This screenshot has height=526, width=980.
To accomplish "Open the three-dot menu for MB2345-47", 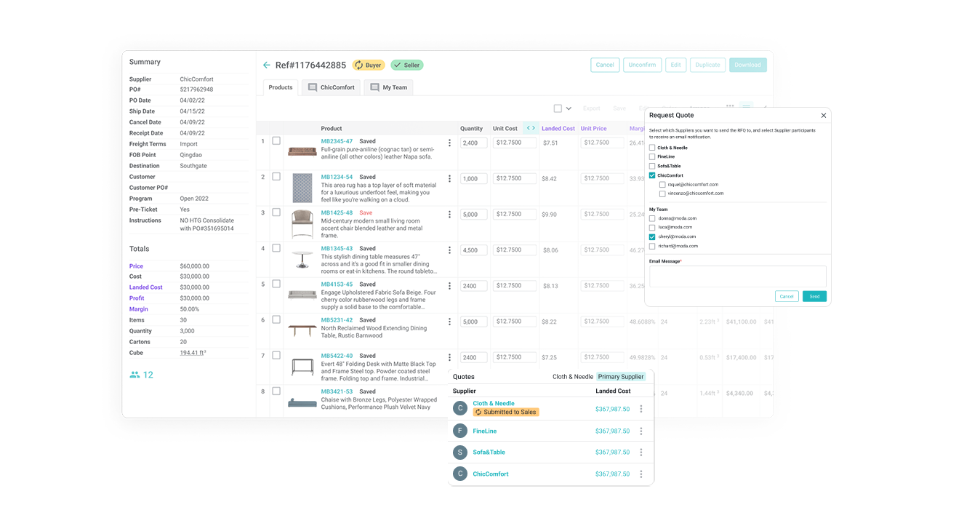I will pyautogui.click(x=449, y=143).
